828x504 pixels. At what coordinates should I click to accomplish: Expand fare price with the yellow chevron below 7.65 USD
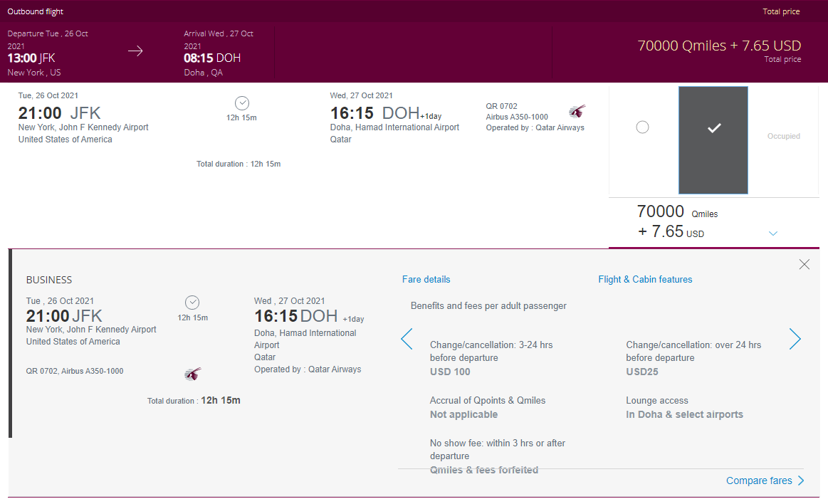coord(773,233)
